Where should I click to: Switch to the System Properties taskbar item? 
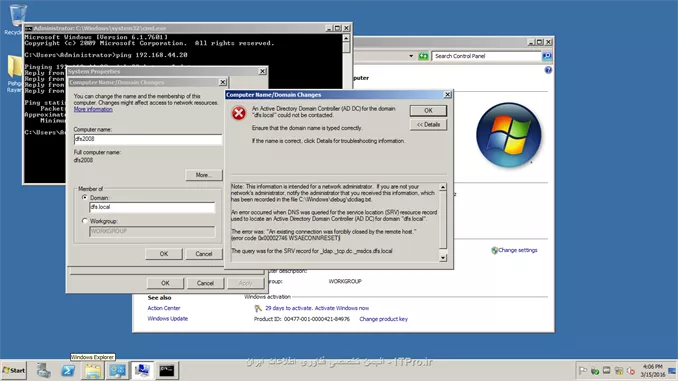point(142,370)
